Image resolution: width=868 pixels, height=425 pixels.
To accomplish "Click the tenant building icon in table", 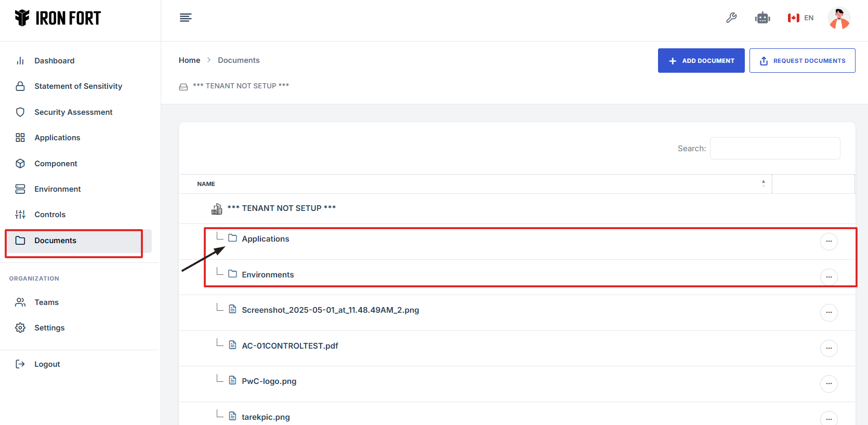I will point(217,209).
